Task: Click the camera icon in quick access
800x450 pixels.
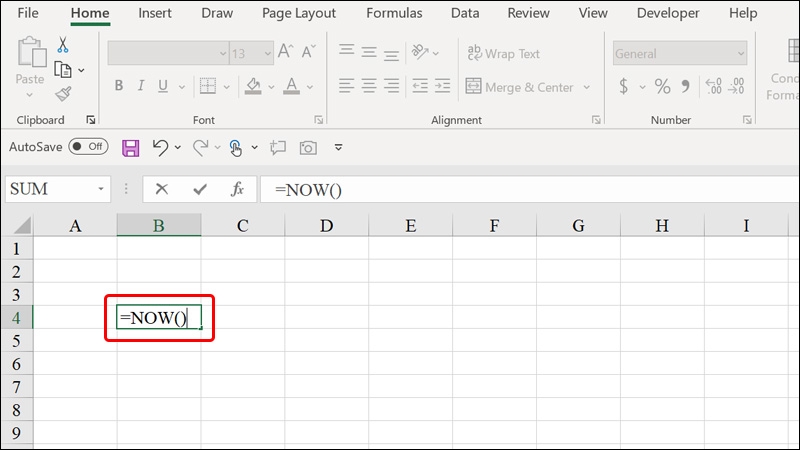Action: pos(308,148)
